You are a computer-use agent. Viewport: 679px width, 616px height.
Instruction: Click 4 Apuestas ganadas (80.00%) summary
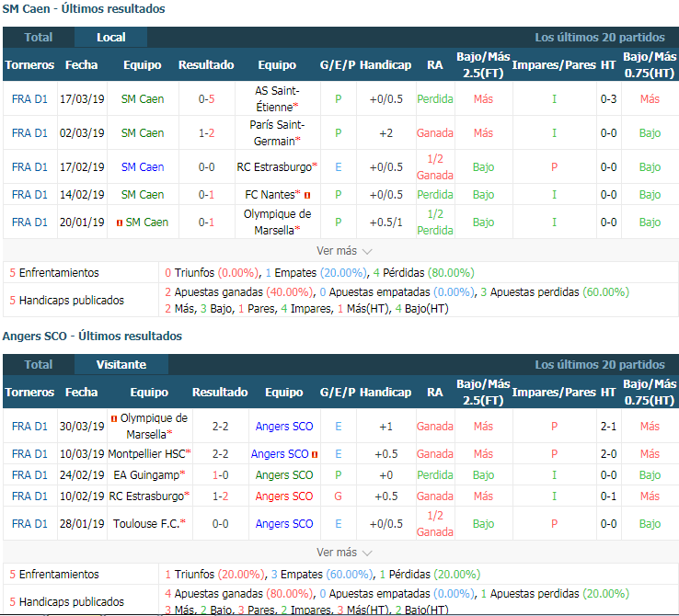(238, 594)
